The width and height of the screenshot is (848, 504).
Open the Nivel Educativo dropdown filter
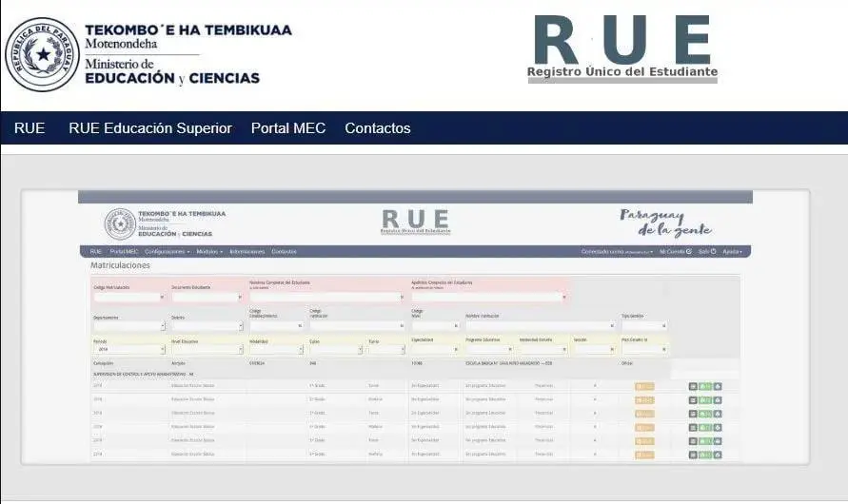click(207, 350)
